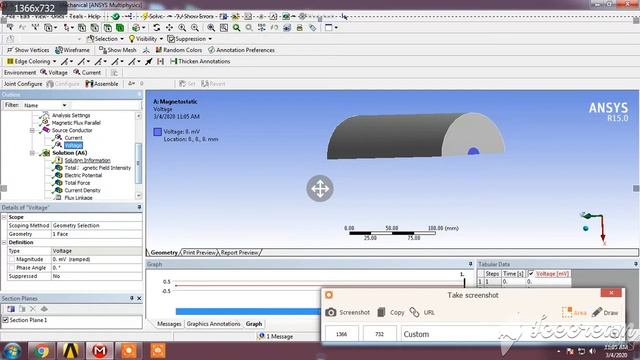Select the Area capture mode

click(x=574, y=313)
